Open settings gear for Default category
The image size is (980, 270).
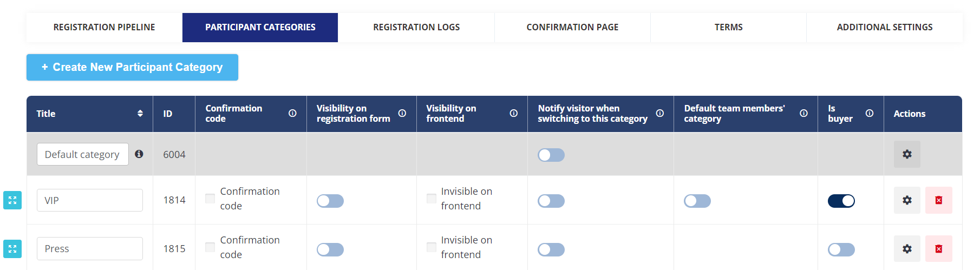[x=907, y=154]
